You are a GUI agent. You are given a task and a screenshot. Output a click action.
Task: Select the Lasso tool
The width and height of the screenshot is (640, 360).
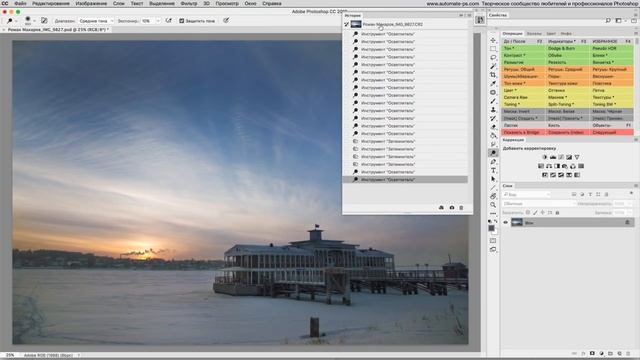coord(493,58)
